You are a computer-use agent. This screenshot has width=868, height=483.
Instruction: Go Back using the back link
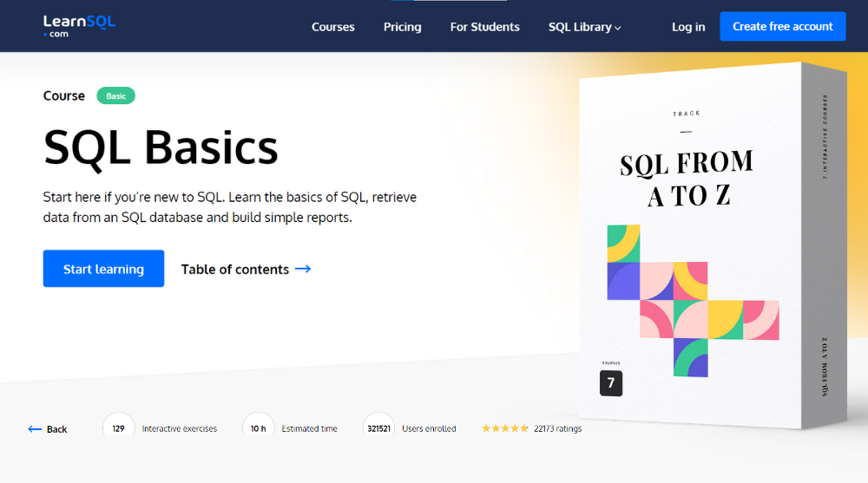pyautogui.click(x=48, y=428)
